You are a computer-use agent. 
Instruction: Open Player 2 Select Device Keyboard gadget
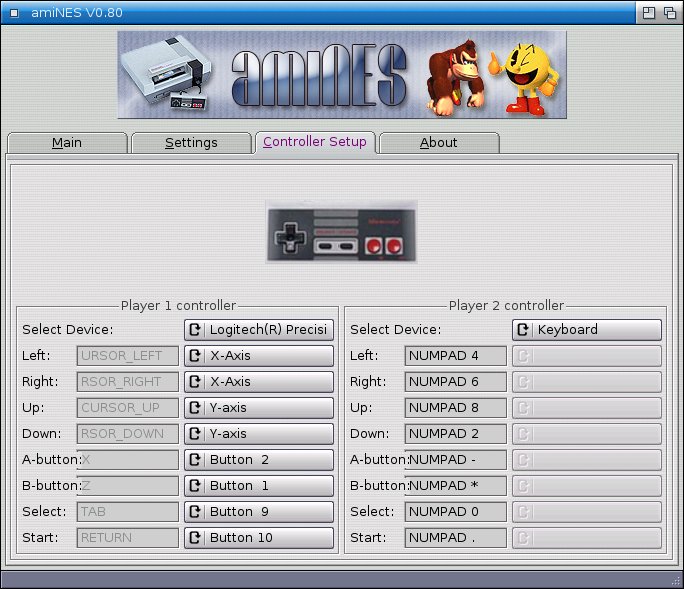coord(587,330)
